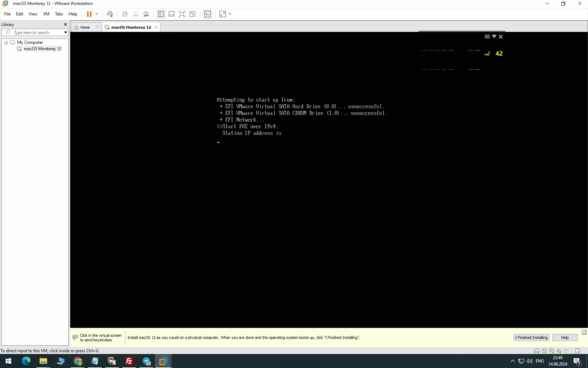Toggle the console view button
The width and height of the screenshot is (588, 368).
point(208,14)
